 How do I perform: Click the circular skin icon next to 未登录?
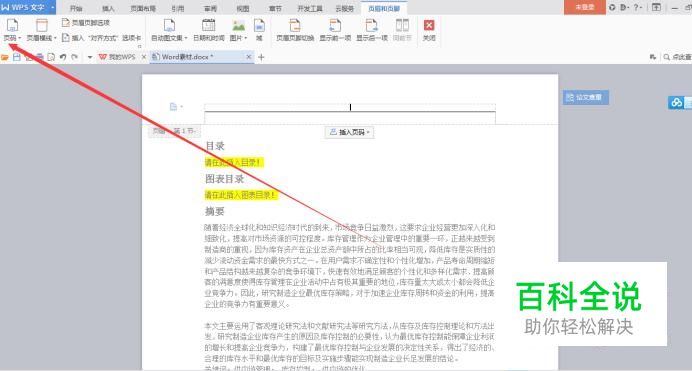[612, 7]
